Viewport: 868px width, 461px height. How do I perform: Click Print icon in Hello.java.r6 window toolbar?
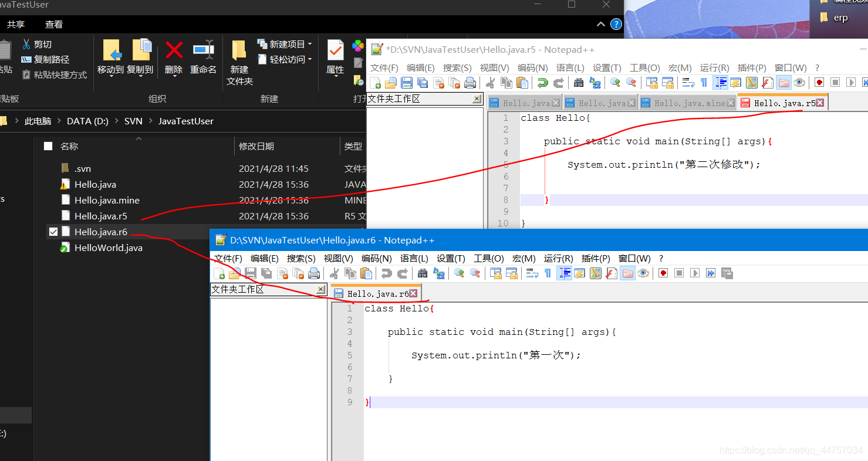(x=314, y=273)
